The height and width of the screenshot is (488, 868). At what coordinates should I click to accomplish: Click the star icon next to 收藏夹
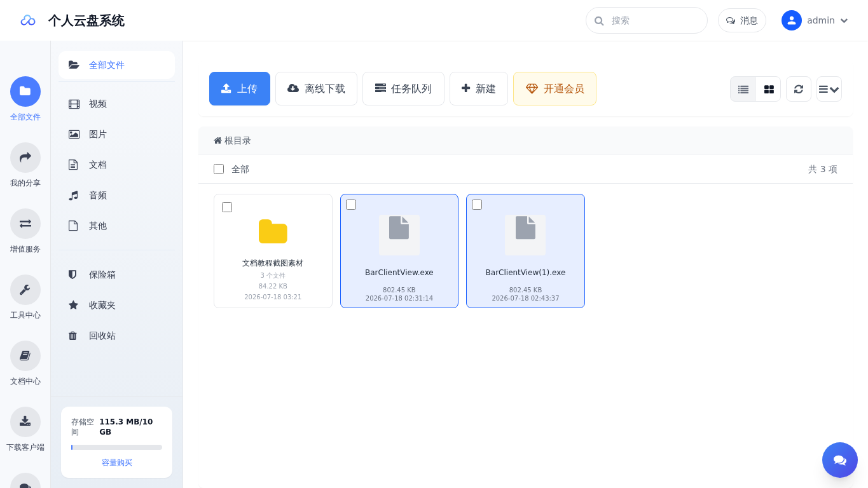coord(73,305)
